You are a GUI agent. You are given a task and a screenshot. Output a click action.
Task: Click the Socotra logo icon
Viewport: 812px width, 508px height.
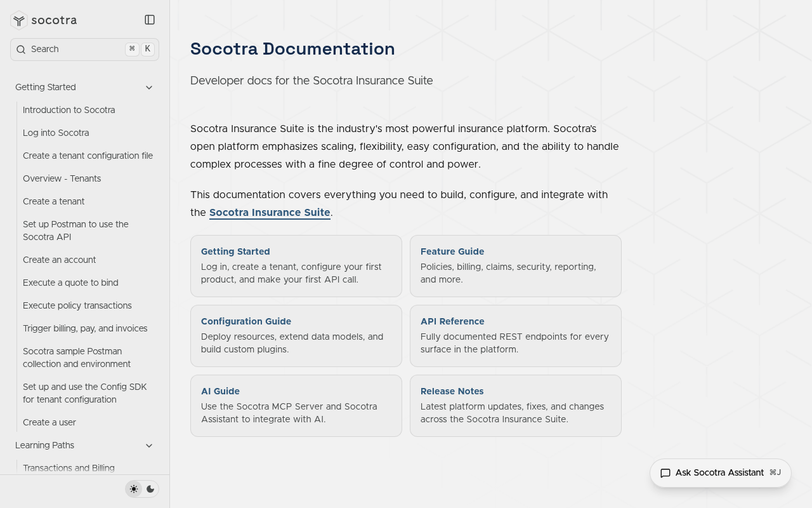click(19, 20)
